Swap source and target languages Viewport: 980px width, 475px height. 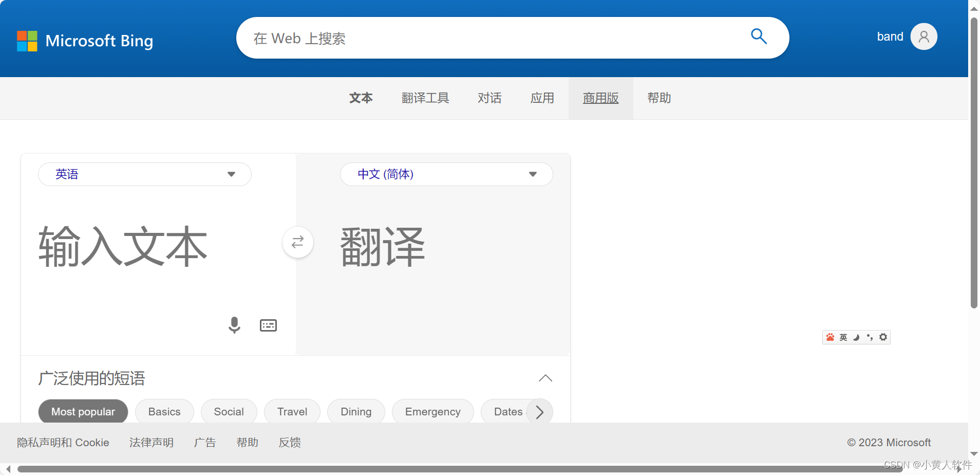point(298,242)
